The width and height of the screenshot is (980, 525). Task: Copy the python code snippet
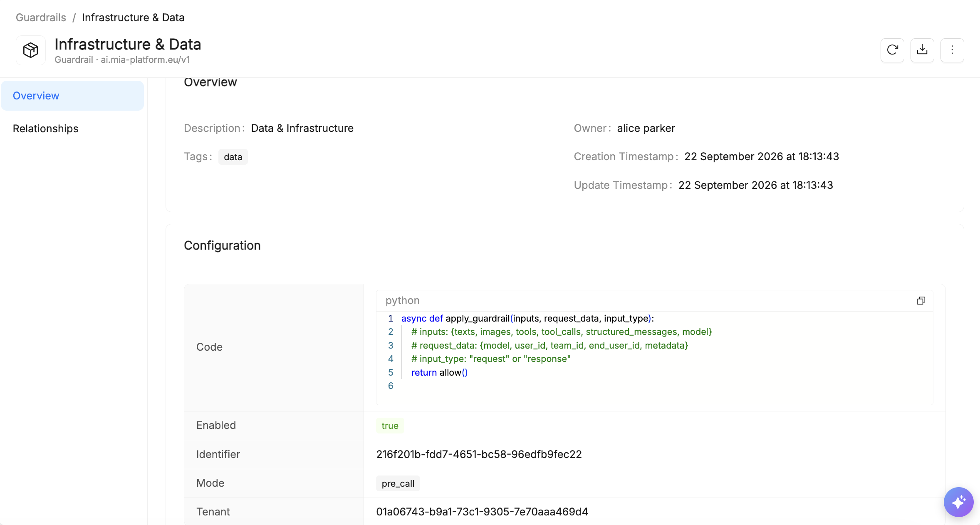921,300
